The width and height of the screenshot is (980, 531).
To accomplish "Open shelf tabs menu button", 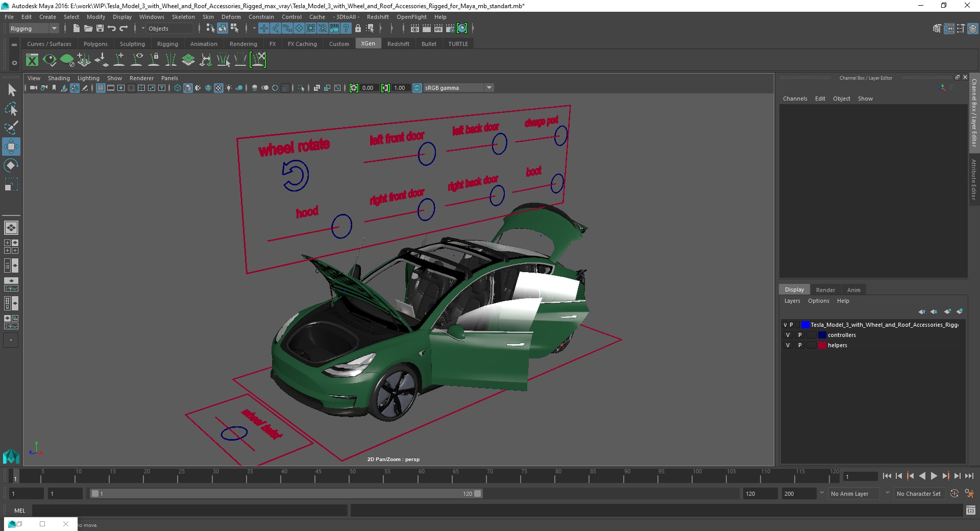I will pos(14,44).
